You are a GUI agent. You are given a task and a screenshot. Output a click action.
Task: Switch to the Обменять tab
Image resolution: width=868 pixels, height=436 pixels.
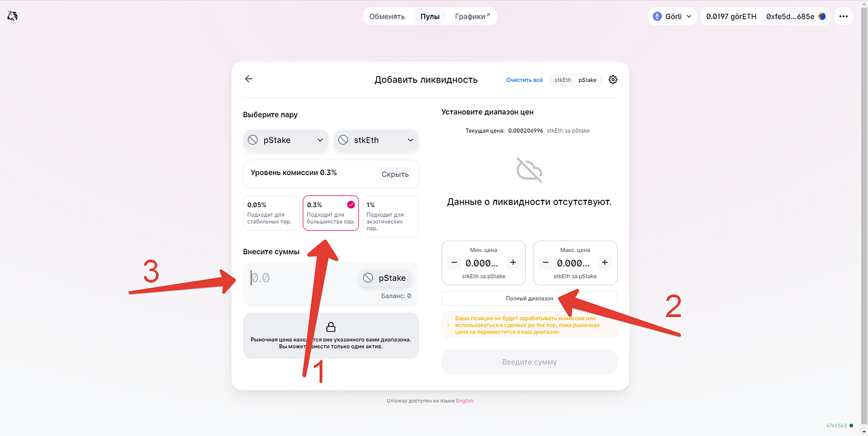click(x=387, y=17)
